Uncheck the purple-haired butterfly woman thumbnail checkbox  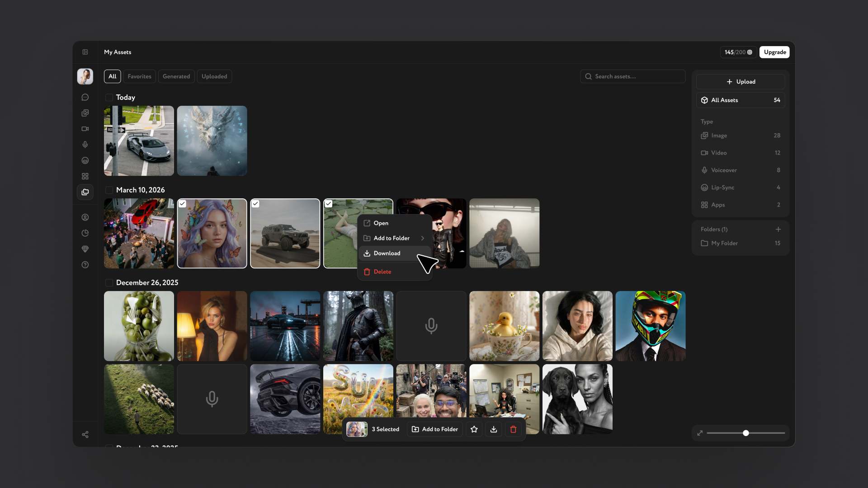[182, 204]
